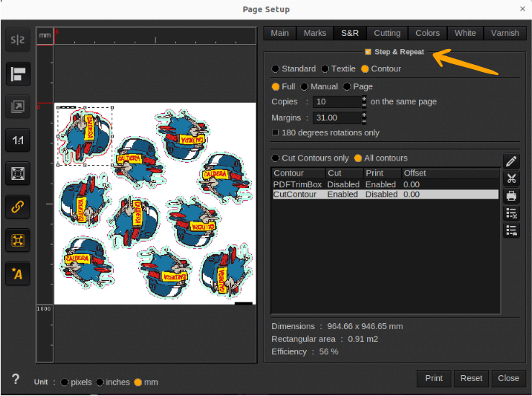The image size is (532, 396).
Task: Uncheck the Step & Repeat checkbox
Action: (x=369, y=52)
